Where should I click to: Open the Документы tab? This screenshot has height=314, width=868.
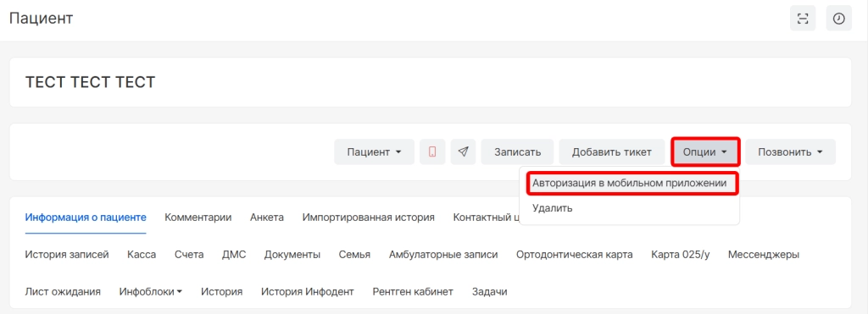(292, 254)
